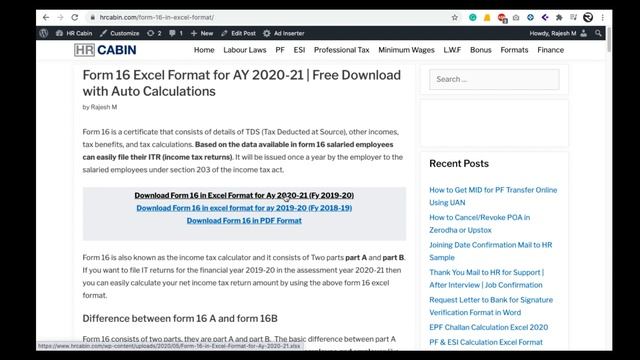
Task: Click Edit Post in the admin bar
Action: coord(238,33)
